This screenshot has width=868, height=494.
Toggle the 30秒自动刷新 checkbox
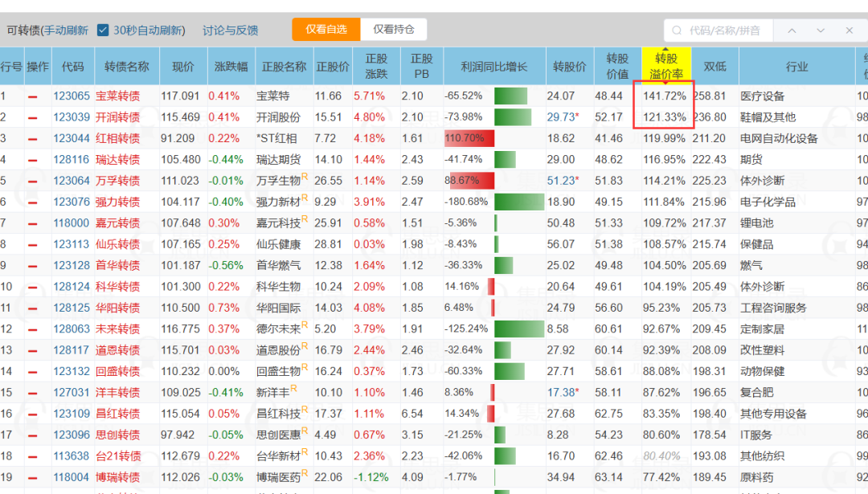(103, 30)
